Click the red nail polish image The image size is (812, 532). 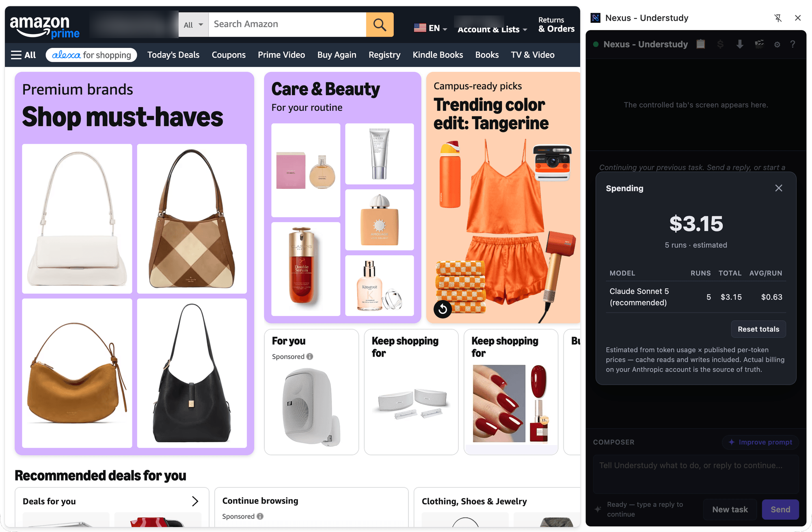(511, 404)
